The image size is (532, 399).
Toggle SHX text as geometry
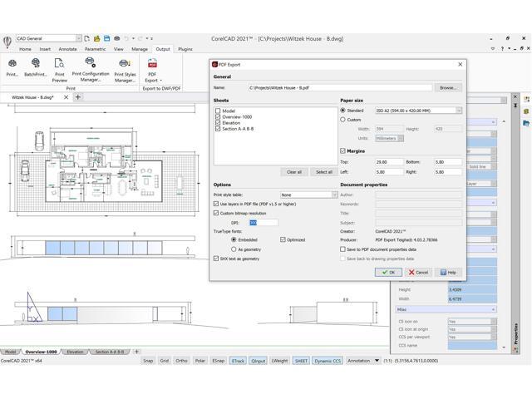click(x=216, y=259)
